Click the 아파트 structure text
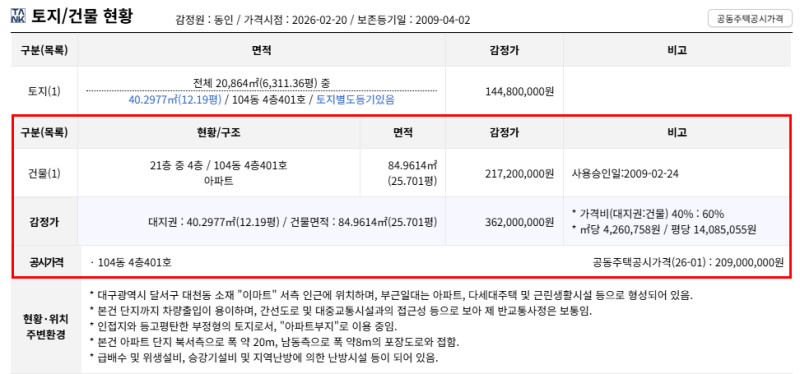The image size is (800, 374). pyautogui.click(x=218, y=181)
